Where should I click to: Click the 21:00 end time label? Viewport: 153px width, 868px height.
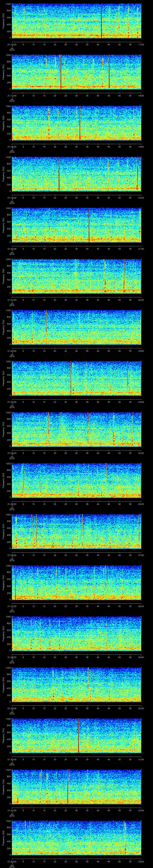point(141,249)
